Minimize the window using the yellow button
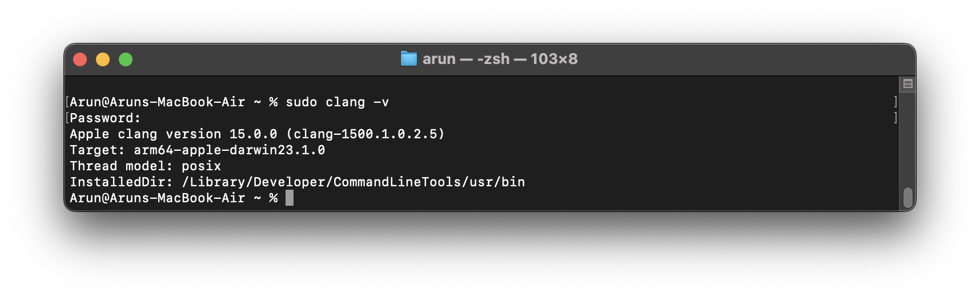Screen dimensions: 980x296 (x=103, y=59)
